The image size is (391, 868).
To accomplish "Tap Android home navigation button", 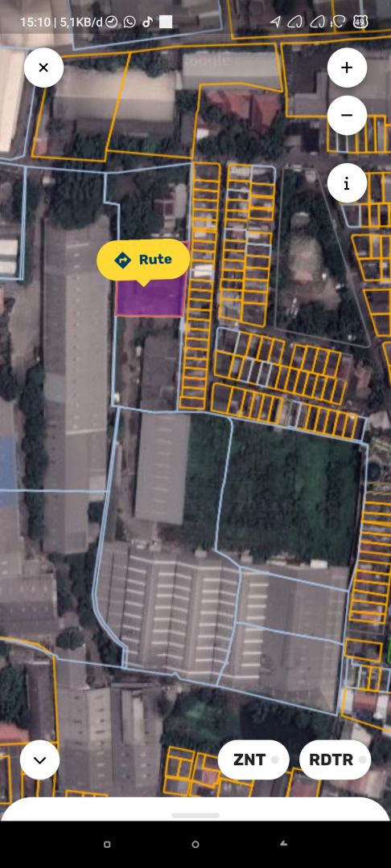I will tap(195, 844).
